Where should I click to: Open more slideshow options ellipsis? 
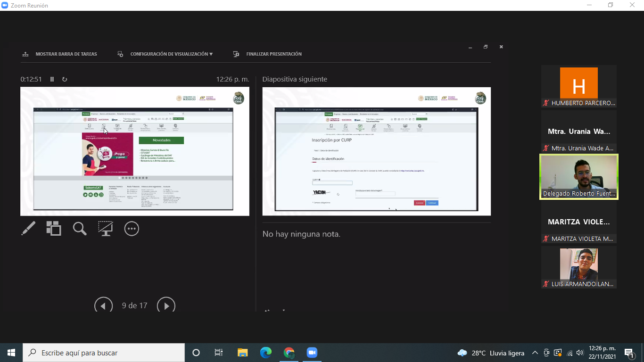click(x=132, y=229)
